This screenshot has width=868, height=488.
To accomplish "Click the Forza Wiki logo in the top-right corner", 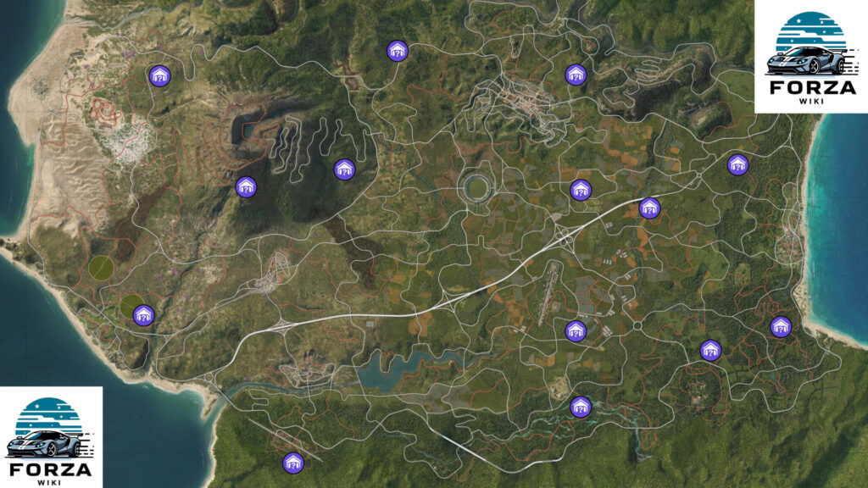I will coord(811,57).
